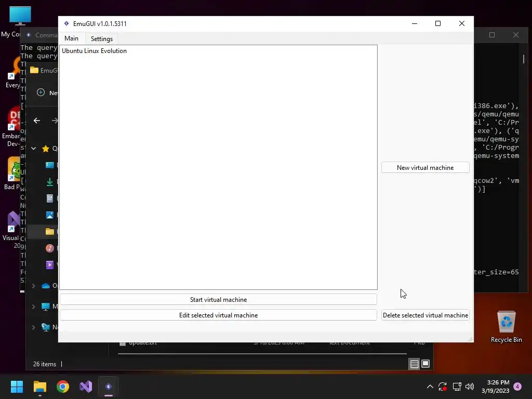Open Desktop item in Explorer sidebar

coord(49,165)
